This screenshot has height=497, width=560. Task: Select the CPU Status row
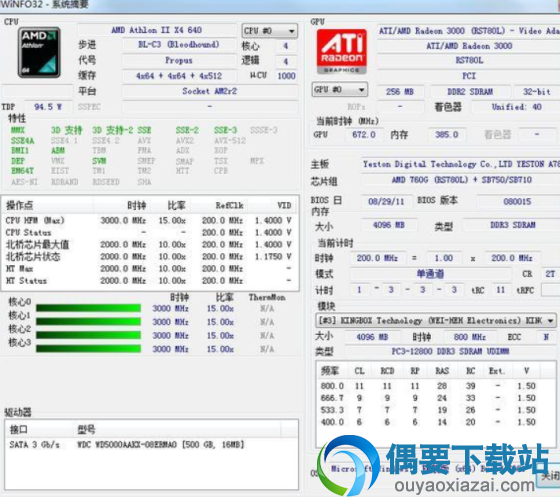coord(150,232)
